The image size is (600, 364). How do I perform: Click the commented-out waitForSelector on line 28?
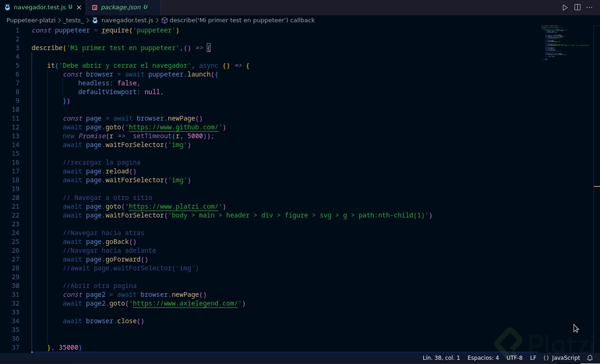(131, 268)
